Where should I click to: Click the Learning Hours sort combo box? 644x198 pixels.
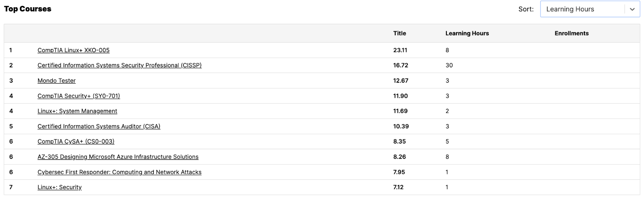coord(582,9)
